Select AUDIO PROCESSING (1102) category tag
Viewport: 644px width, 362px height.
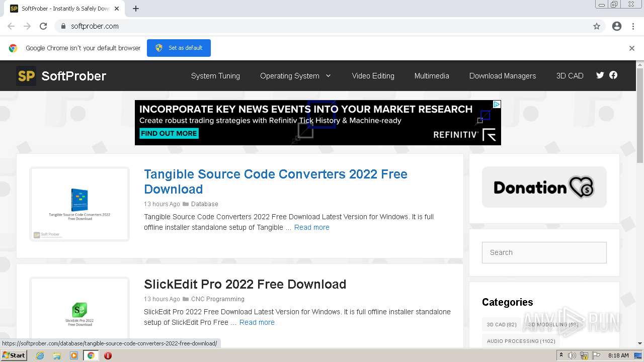(x=521, y=341)
